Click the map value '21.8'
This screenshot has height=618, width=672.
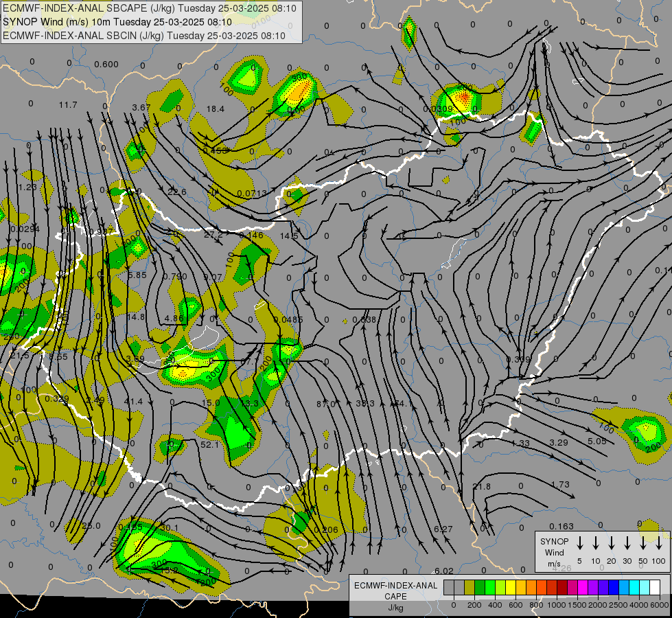point(482,486)
